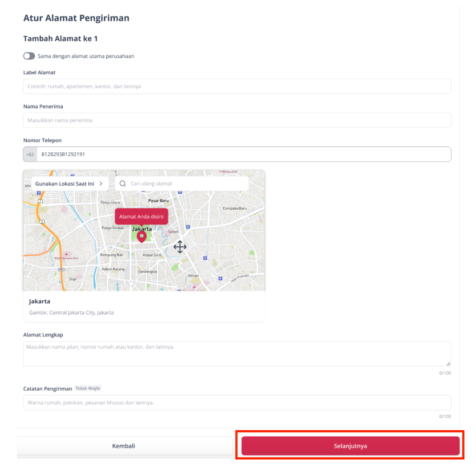Image resolution: width=476 pixels, height=472 pixels.
Task: Click the RSAB Harapan Kita hospital marker
Action: point(66,254)
